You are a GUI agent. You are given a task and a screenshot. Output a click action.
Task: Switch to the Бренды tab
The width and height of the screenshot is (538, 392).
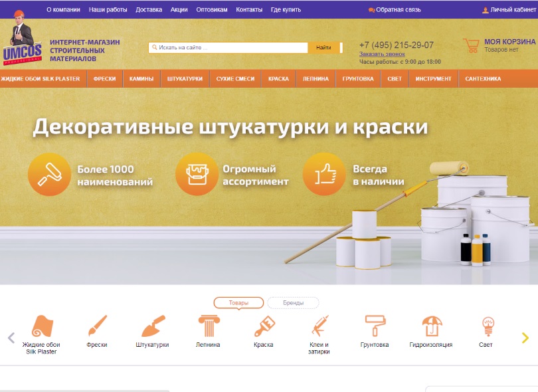coord(293,303)
